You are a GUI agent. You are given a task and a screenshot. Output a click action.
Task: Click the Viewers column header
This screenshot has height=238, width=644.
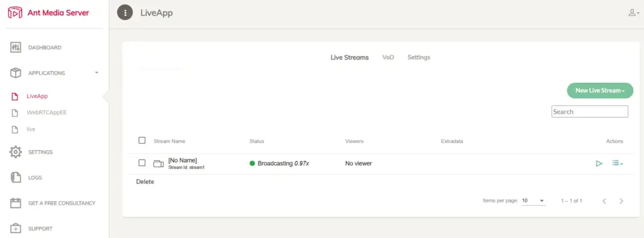point(355,141)
